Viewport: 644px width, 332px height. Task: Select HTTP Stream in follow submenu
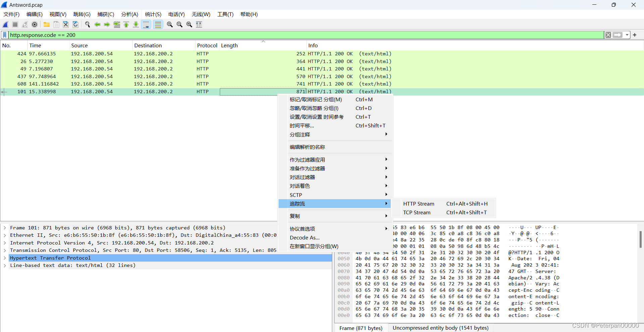pyautogui.click(x=444, y=204)
